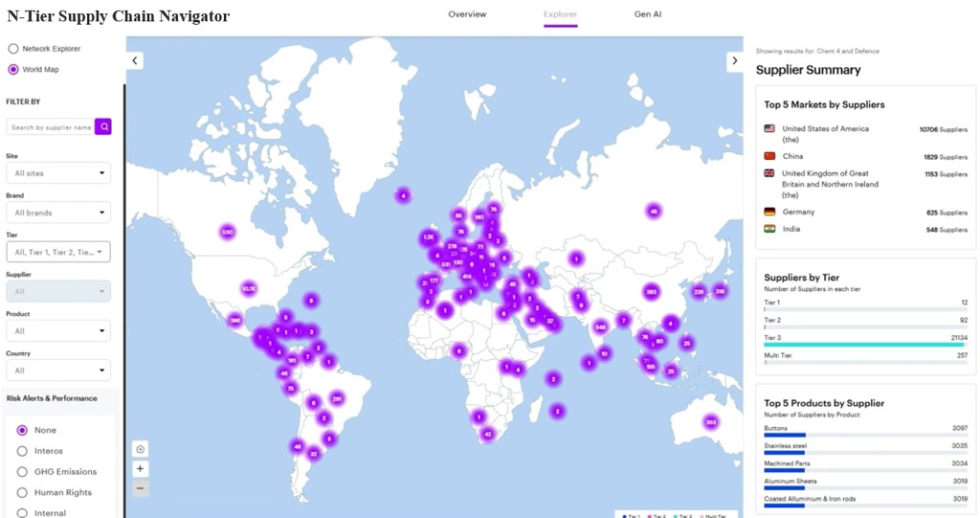Click the Stainless steel product label
Viewport: 980px width, 518px height.
click(x=785, y=446)
